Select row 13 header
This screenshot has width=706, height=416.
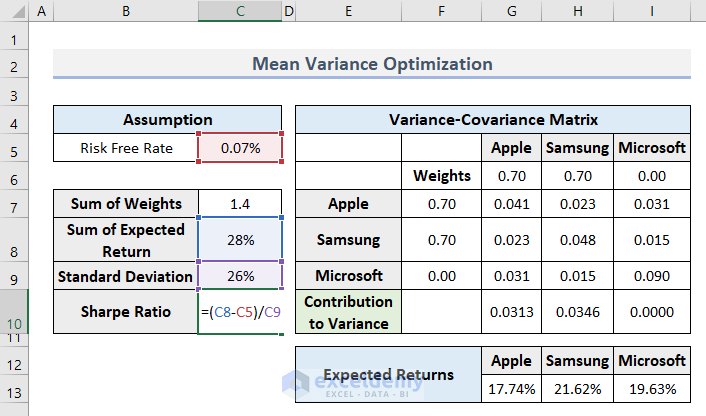(14, 389)
